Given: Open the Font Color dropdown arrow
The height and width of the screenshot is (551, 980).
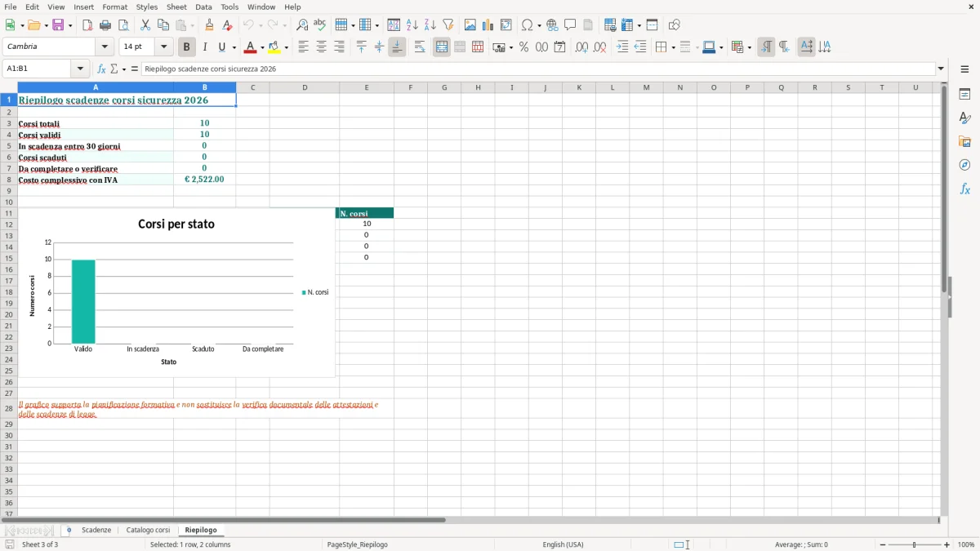Looking at the screenshot, I should (x=263, y=47).
